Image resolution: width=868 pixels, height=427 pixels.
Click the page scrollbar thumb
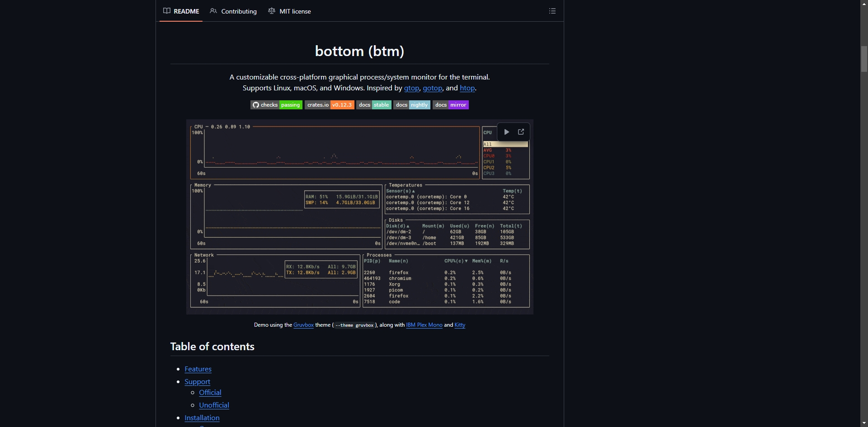pos(864,59)
